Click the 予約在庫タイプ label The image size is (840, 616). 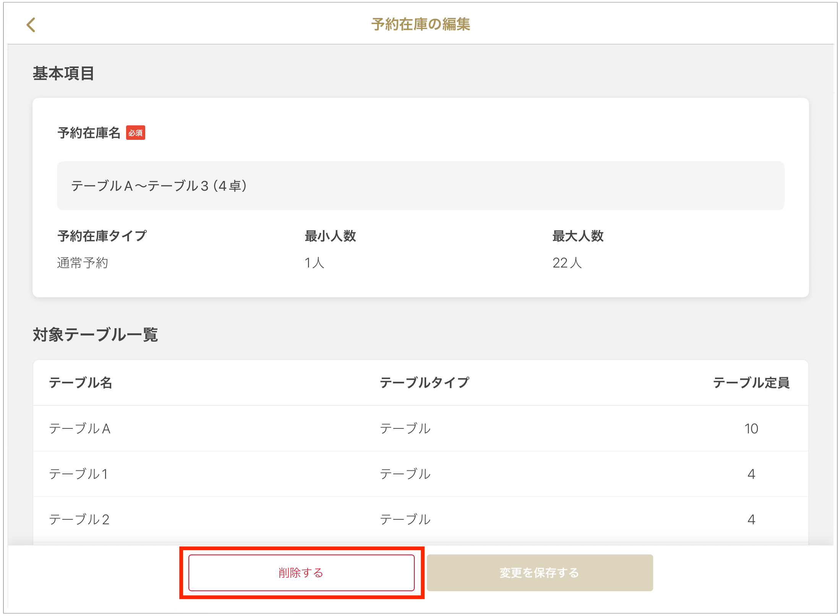[x=102, y=236]
